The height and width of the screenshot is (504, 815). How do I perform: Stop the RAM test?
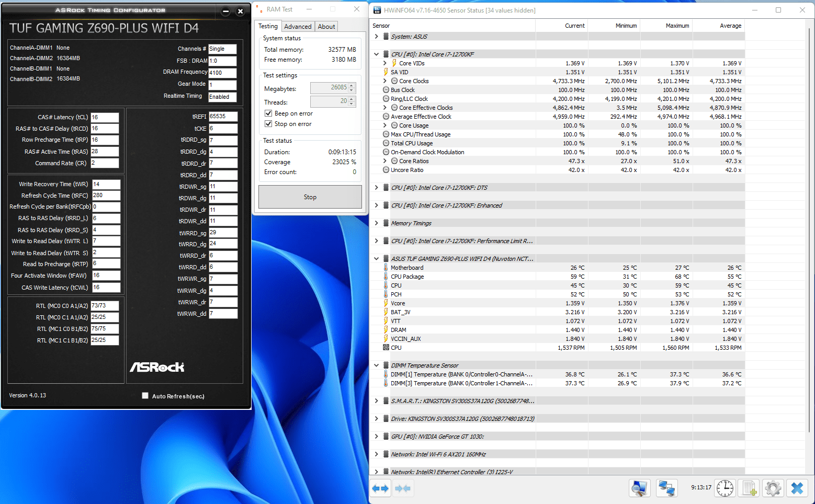[310, 197]
